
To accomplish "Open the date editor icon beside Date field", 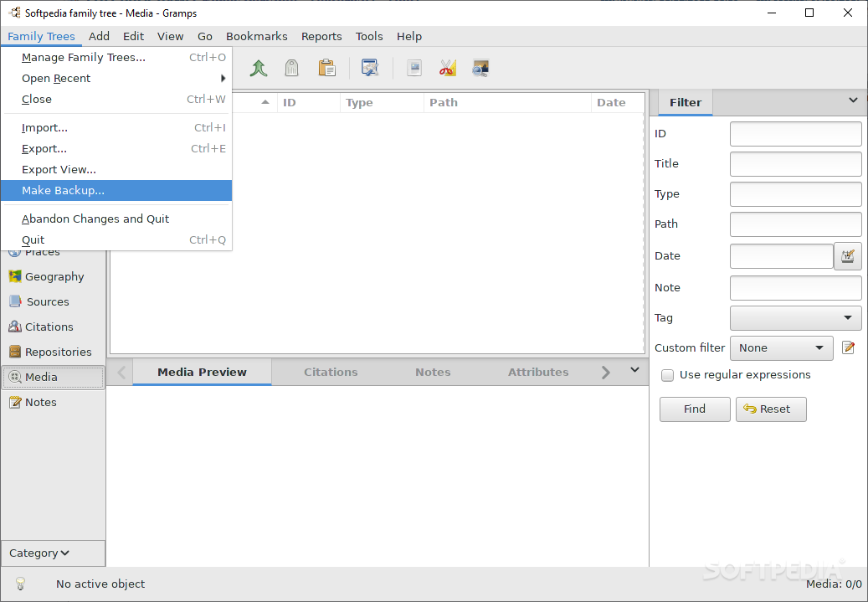I will pyautogui.click(x=848, y=256).
